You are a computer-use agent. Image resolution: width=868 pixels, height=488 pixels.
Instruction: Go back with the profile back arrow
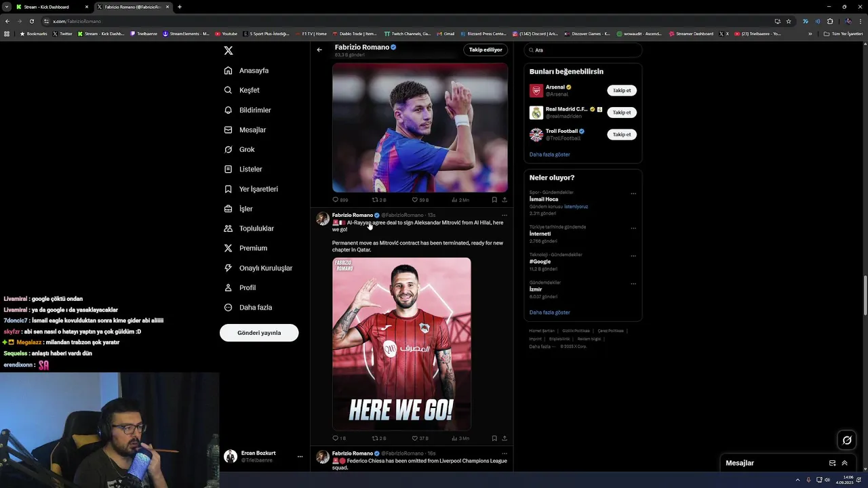[x=319, y=49]
